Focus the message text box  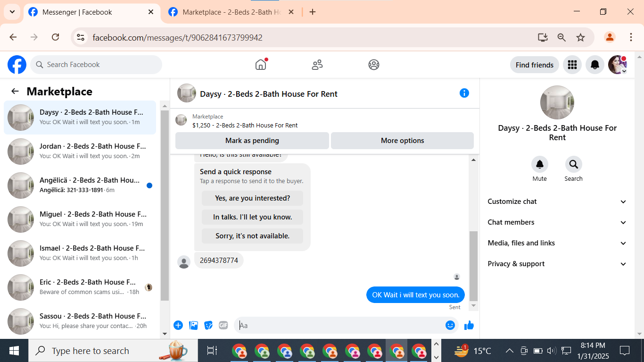click(x=339, y=325)
